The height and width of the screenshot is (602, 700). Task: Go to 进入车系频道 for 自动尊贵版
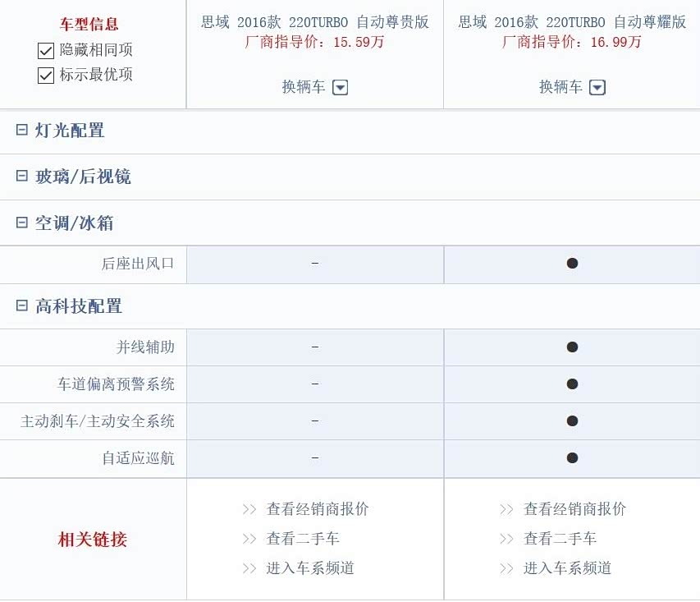tap(310, 568)
